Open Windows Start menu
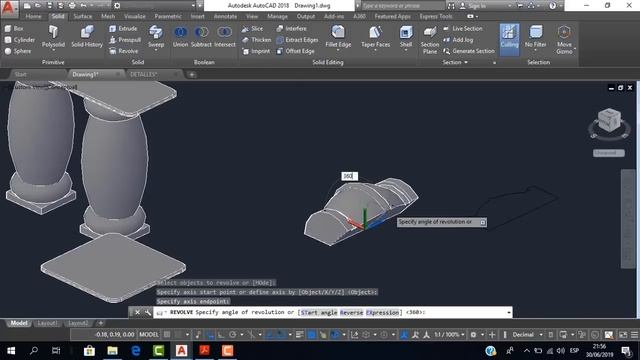The image size is (640, 360). click(11, 351)
